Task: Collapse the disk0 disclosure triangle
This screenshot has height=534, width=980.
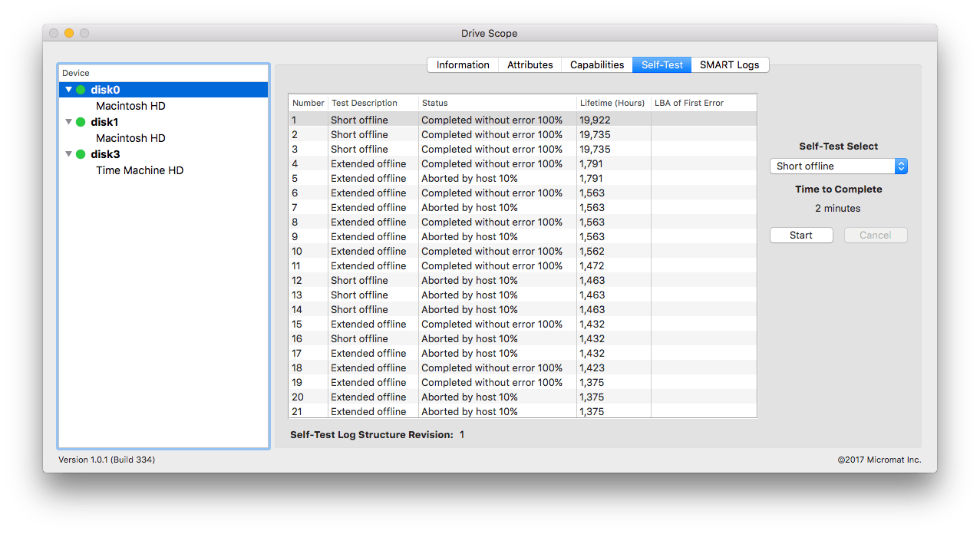Action: [x=68, y=90]
